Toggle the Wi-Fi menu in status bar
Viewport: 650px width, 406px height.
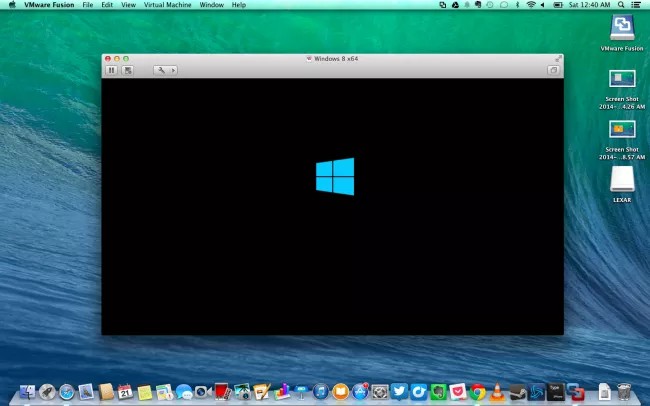pos(531,5)
